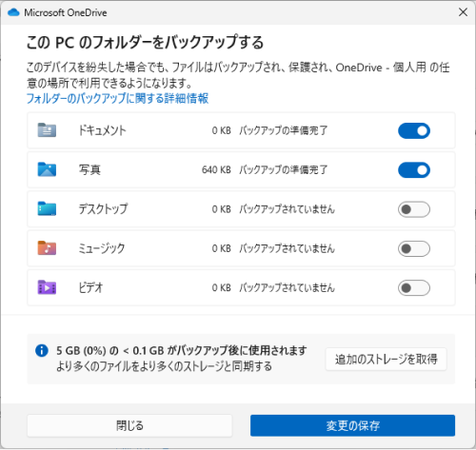Screen dimensions: 476x450
Task: Select the 写真 folder label
Action: click(x=89, y=169)
